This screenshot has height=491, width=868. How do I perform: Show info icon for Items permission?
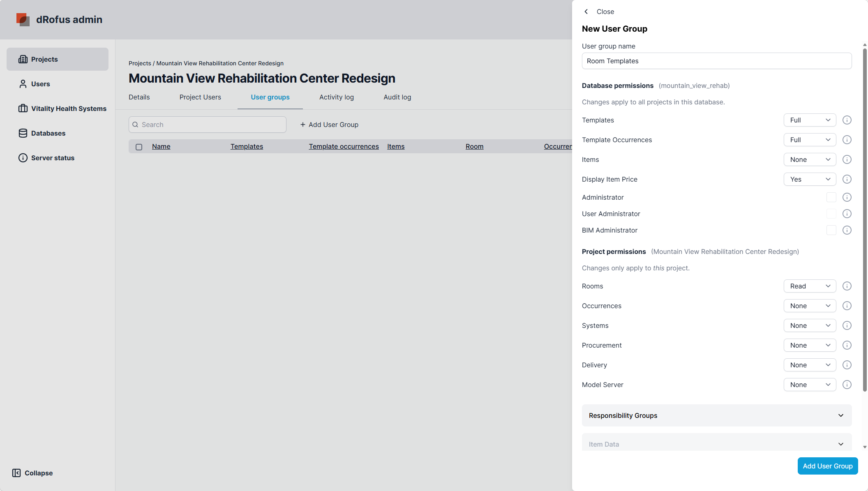pos(847,159)
